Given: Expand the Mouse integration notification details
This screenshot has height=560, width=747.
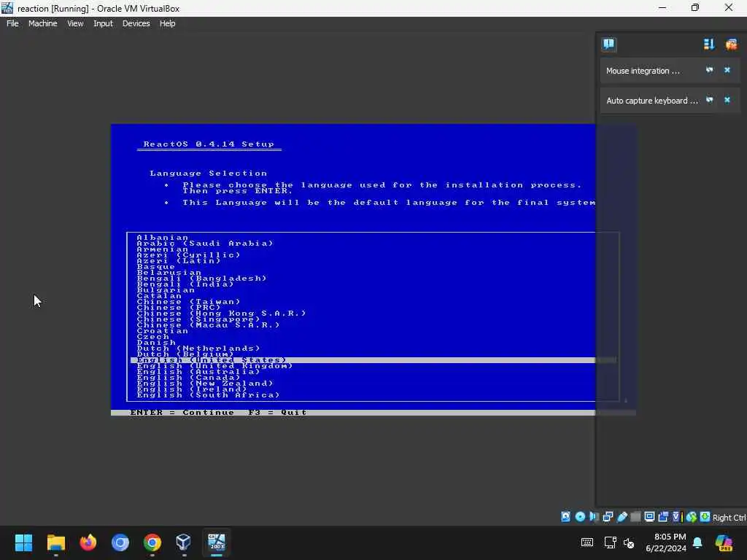Looking at the screenshot, I should coord(709,70).
